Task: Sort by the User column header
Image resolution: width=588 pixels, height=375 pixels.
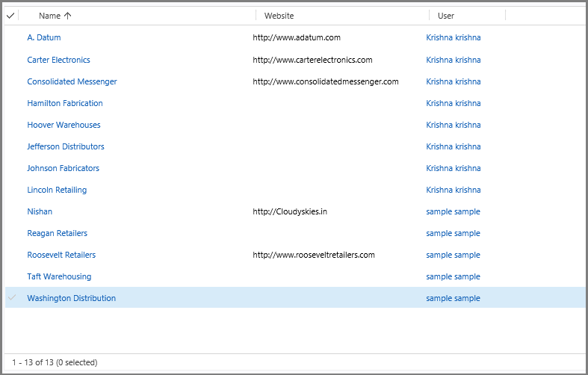Action: [x=445, y=16]
